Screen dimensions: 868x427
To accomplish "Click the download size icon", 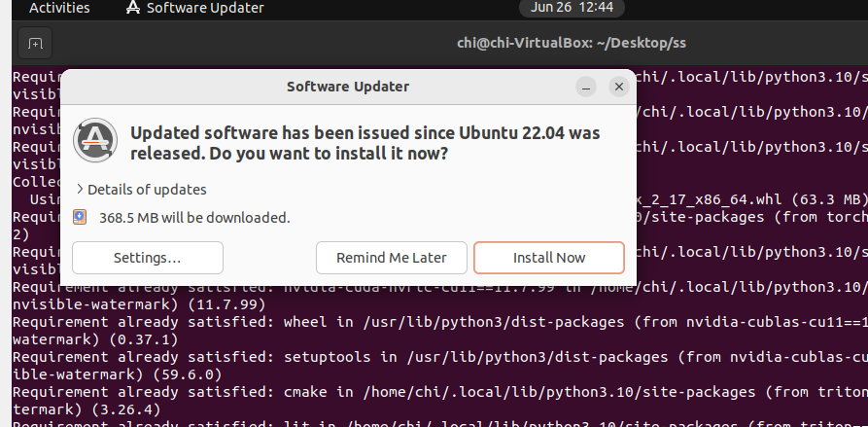I will coord(81,217).
